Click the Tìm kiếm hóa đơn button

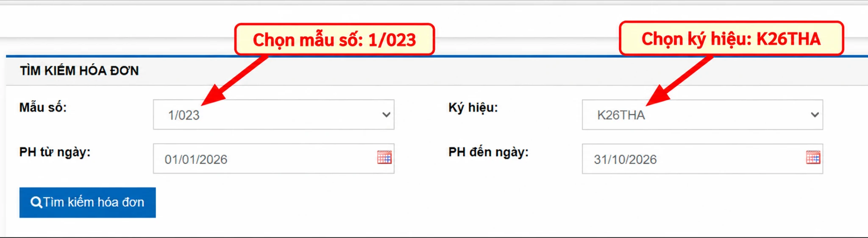pos(87,202)
